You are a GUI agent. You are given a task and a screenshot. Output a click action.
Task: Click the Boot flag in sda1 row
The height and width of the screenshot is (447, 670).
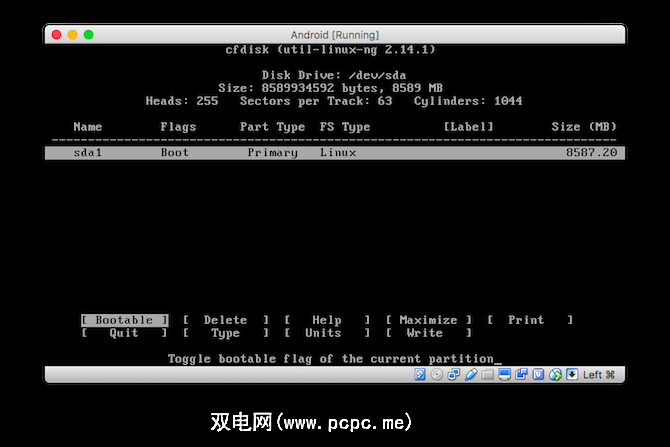pos(174,153)
